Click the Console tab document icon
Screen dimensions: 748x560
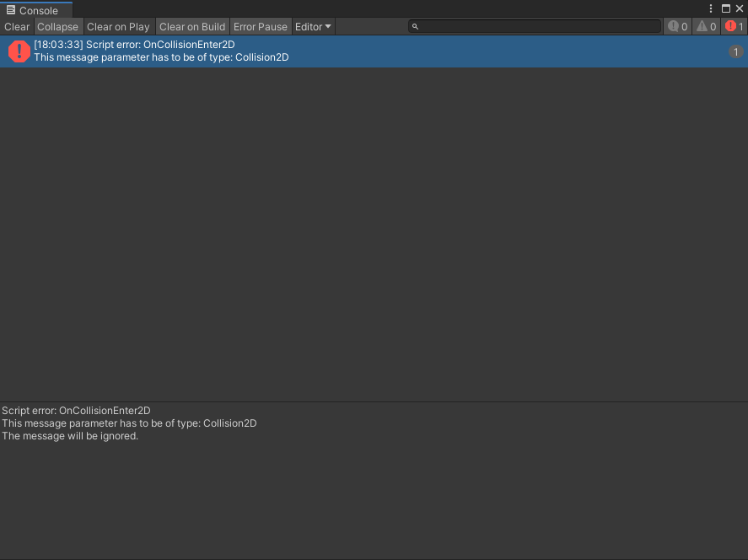tap(8, 10)
